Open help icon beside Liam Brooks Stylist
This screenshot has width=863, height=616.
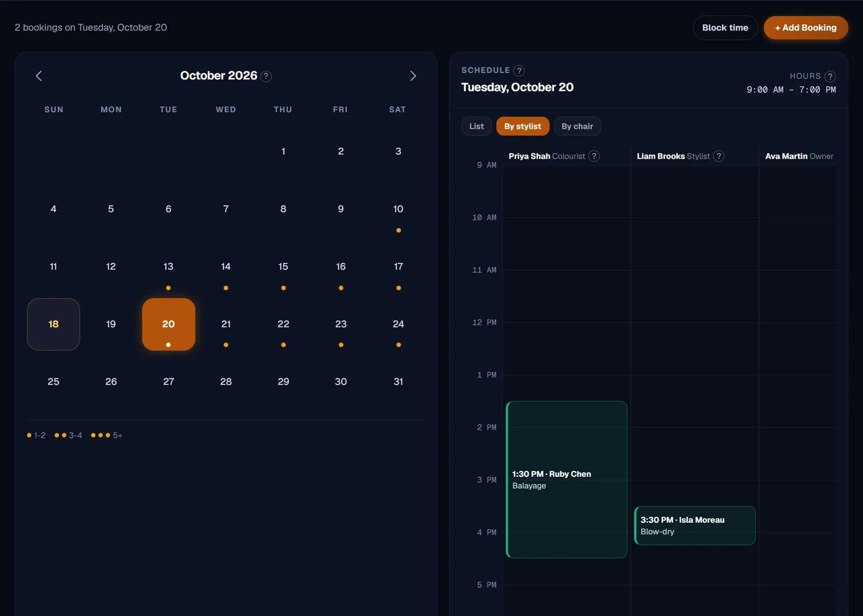pyautogui.click(x=718, y=156)
